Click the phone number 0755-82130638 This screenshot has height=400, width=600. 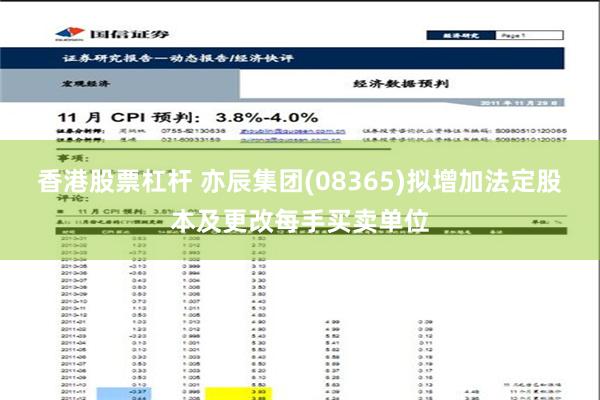click(193, 131)
